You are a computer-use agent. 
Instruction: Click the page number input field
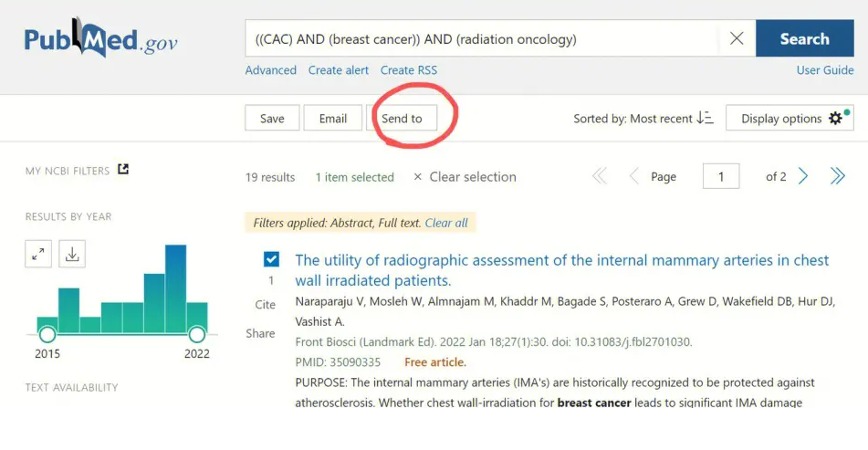pyautogui.click(x=721, y=177)
